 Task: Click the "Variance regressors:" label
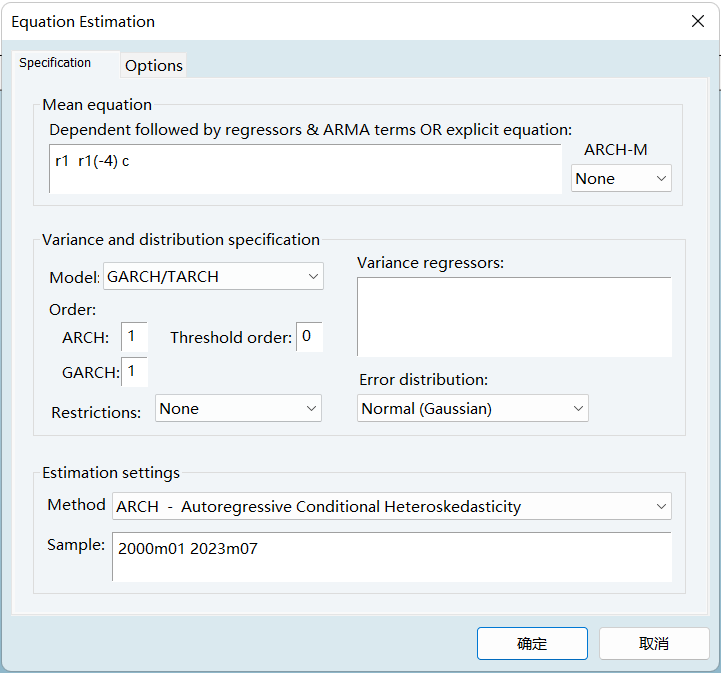point(430,263)
